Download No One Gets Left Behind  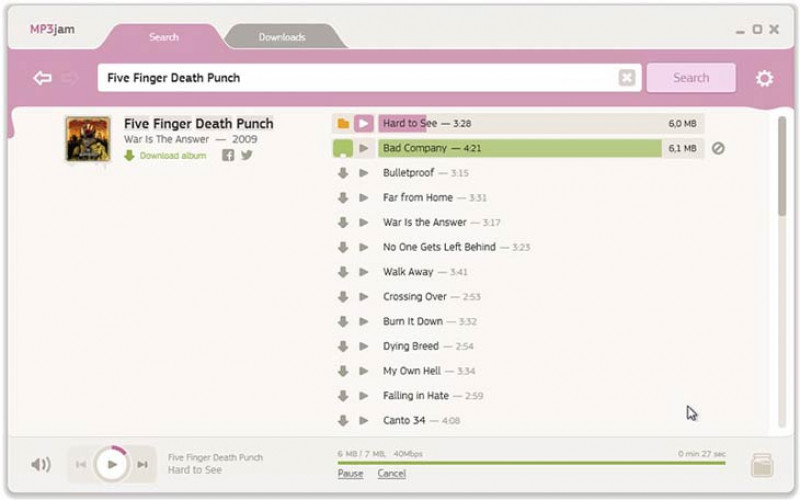point(343,247)
